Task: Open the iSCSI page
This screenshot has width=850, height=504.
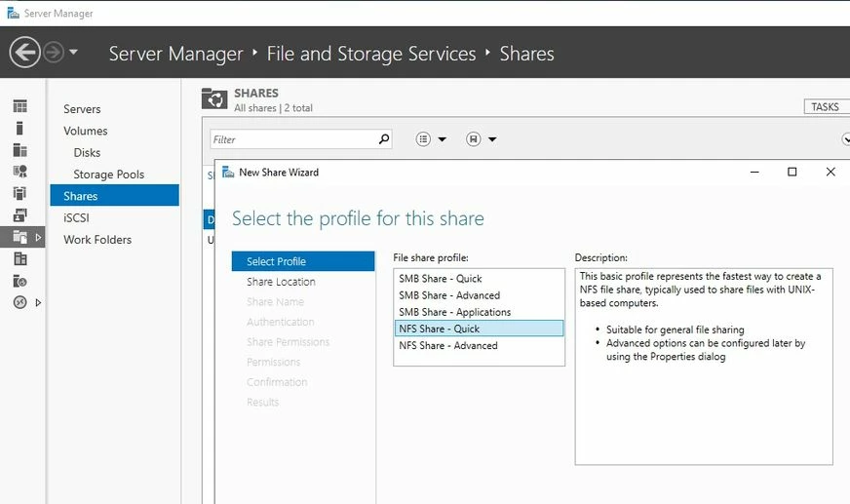Action: click(76, 217)
